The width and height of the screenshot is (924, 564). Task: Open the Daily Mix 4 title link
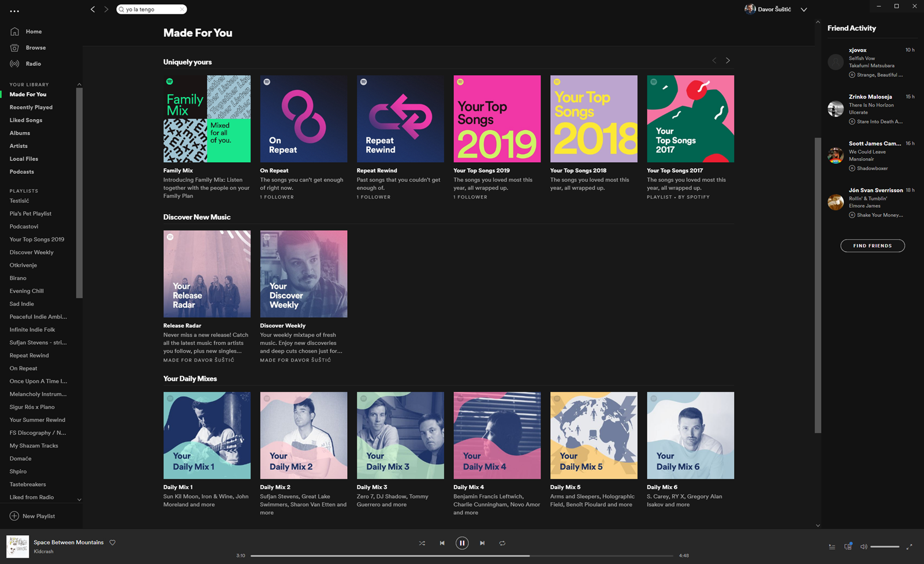pyautogui.click(x=469, y=487)
